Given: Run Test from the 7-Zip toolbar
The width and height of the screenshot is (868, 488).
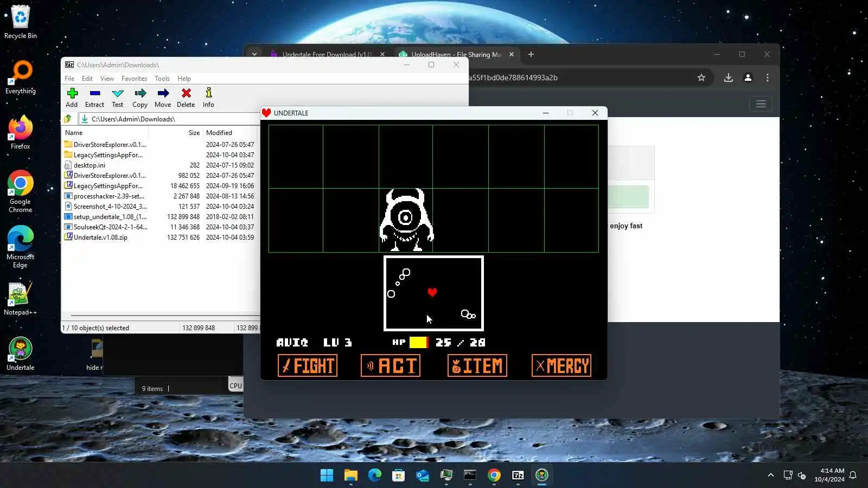Looking at the screenshot, I should click(117, 98).
